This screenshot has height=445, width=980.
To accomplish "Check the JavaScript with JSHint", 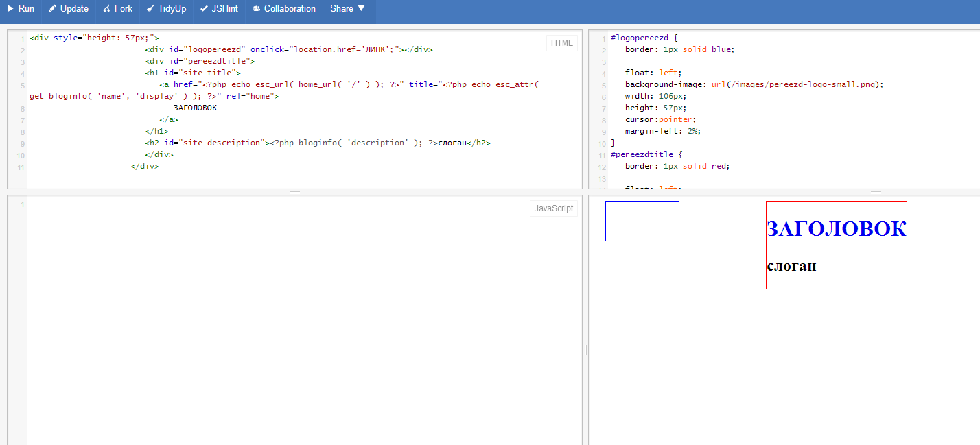I will pyautogui.click(x=220, y=9).
